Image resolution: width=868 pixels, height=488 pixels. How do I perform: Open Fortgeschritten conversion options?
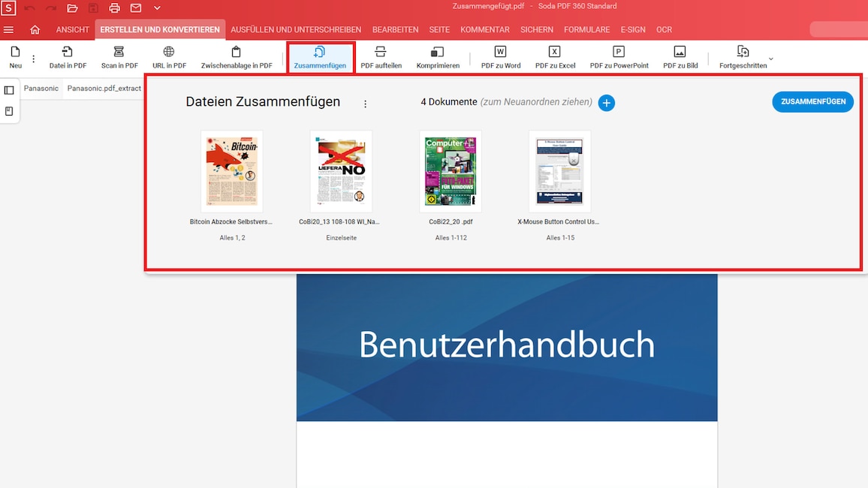coord(743,58)
